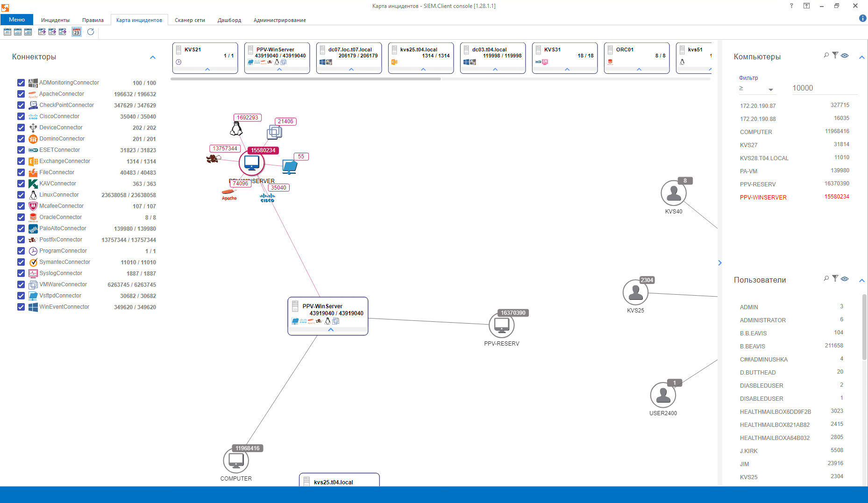Viewport: 868px width, 503px height.
Task: Select the Postfix node with badge 13757344
Action: tap(213, 159)
